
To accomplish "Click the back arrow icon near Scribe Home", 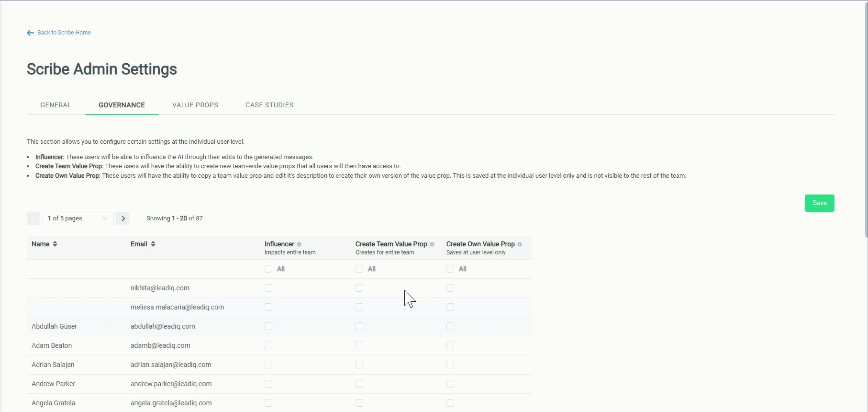I will (x=30, y=33).
